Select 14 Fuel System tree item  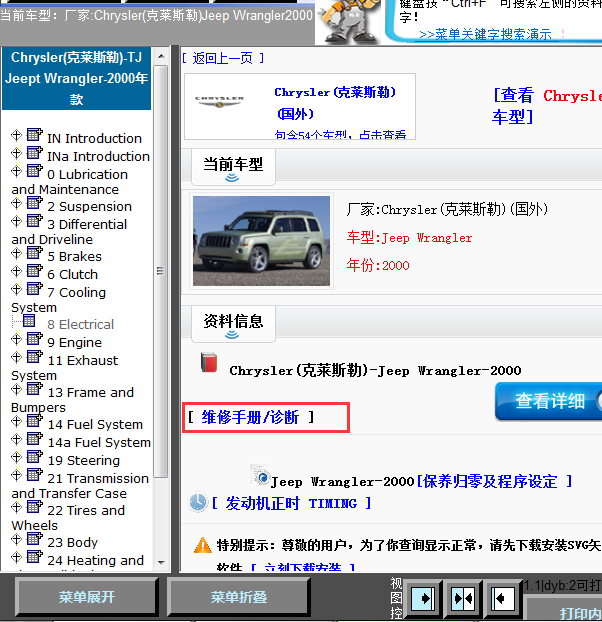95,424
